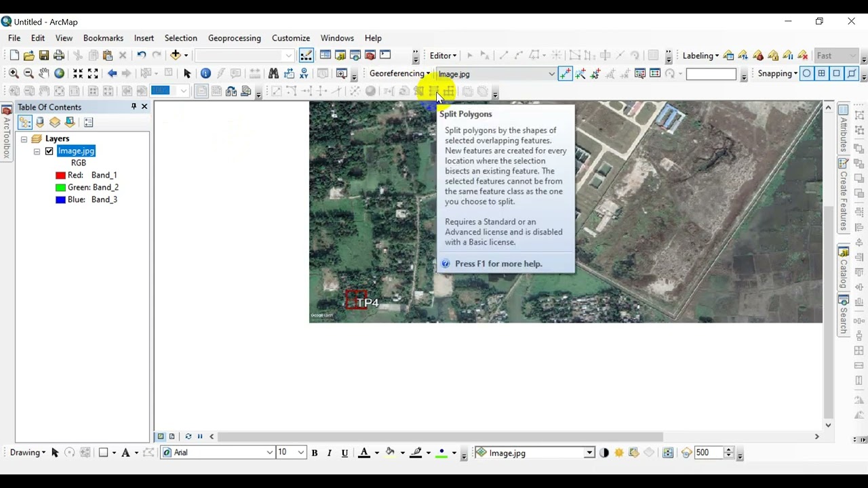Select the Blue: Band_3 color swatch
This screenshot has height=488, width=868.
[60, 199]
